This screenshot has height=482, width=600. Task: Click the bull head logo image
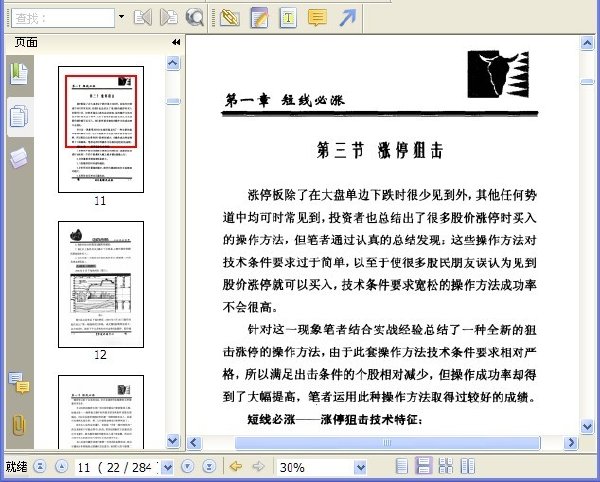(498, 74)
